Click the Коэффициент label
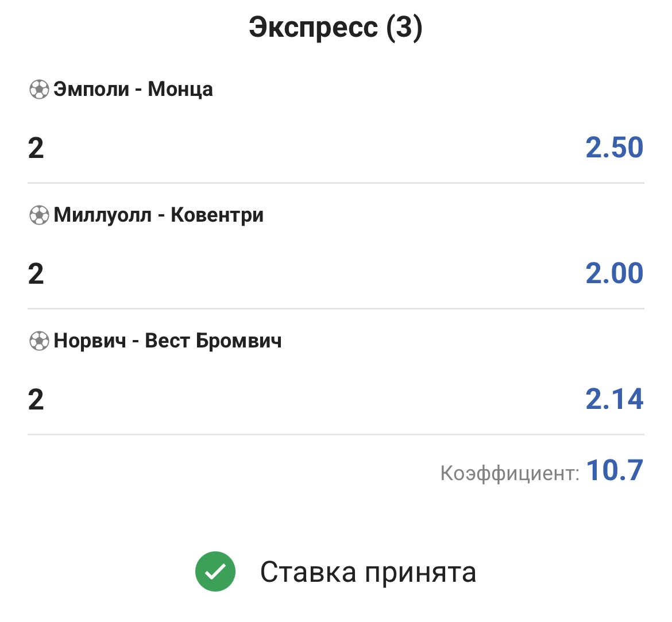Viewport: 672px width, 622px height. (510, 473)
